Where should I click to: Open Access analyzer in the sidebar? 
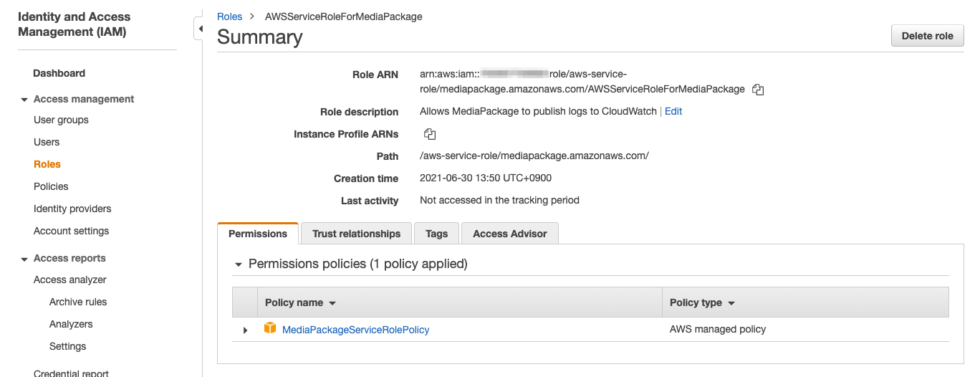[70, 280]
